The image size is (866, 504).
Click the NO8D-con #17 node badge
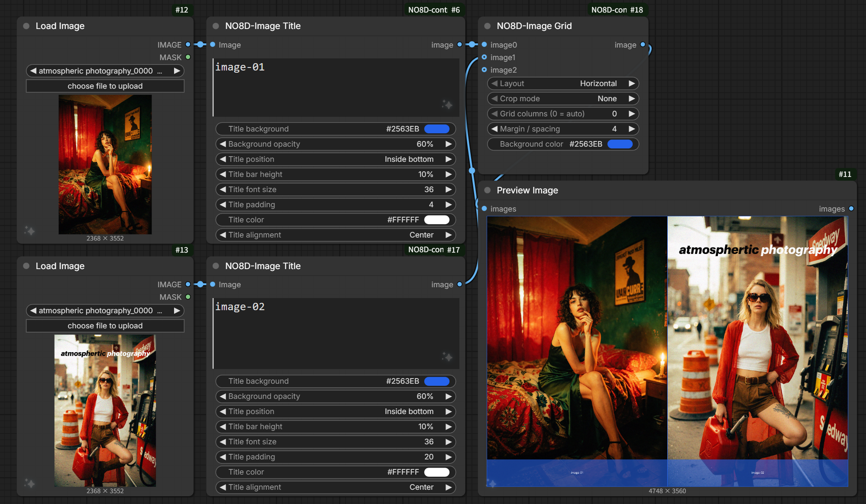[434, 250]
